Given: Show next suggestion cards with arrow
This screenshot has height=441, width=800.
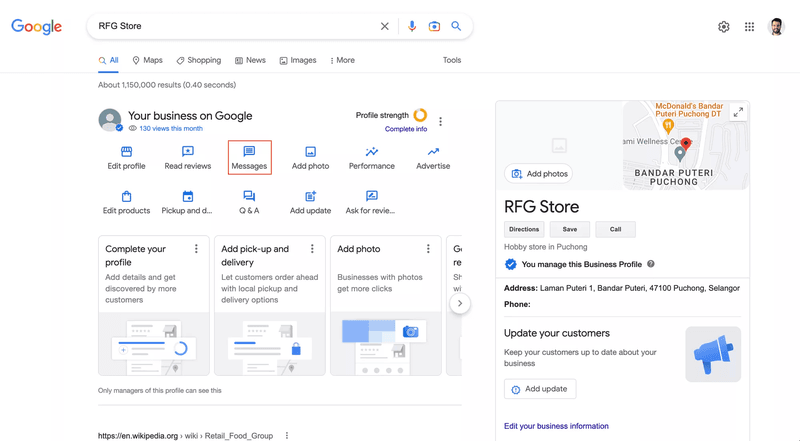Looking at the screenshot, I should [x=460, y=303].
